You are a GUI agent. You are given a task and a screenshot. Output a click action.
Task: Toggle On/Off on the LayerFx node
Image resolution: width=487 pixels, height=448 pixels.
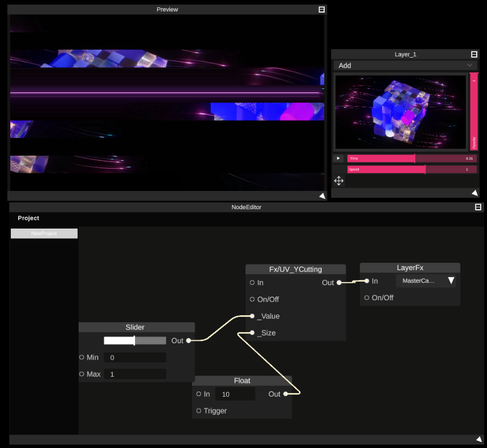(366, 298)
